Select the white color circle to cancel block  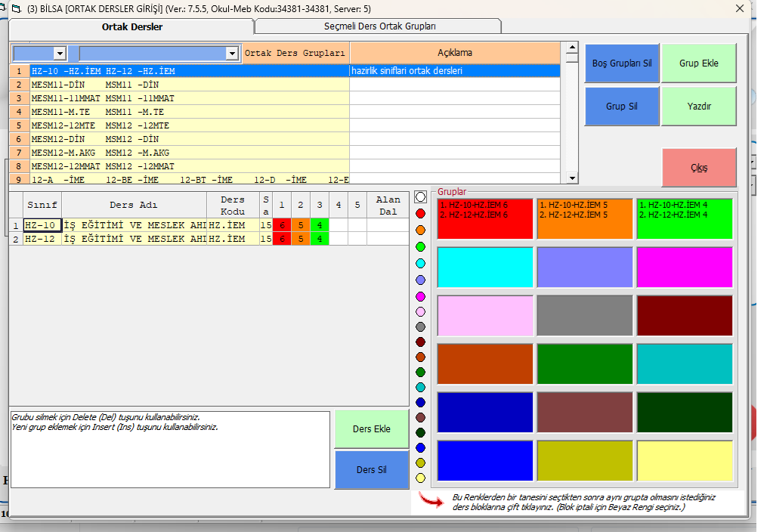click(421, 196)
